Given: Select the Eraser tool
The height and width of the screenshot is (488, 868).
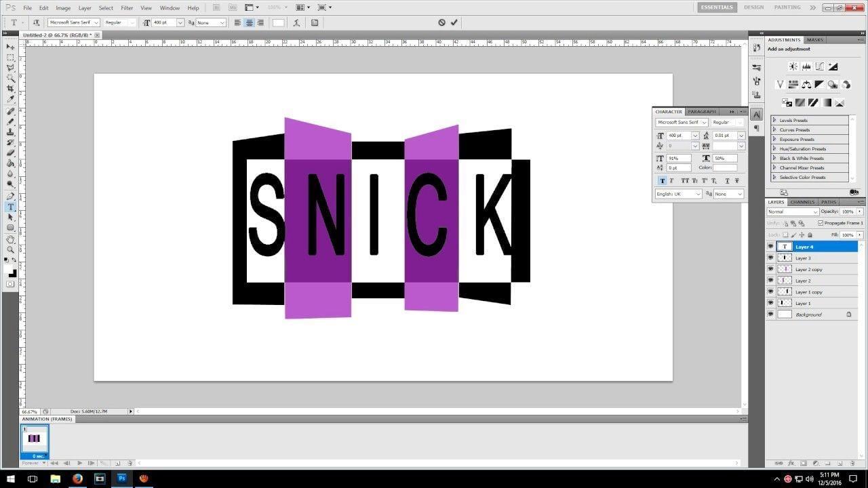Looking at the screenshot, I should click(10, 153).
